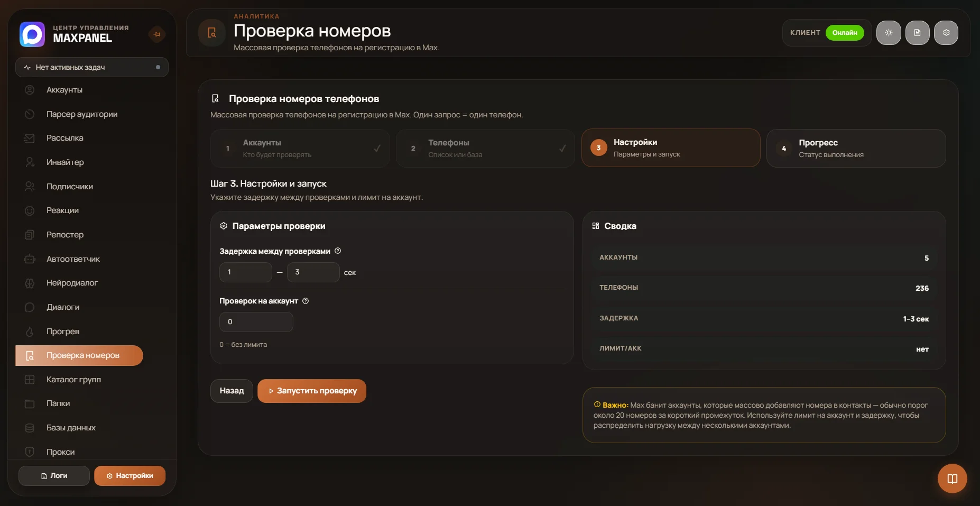
Task: Focus the Проверок на аккаунт field
Action: pyautogui.click(x=256, y=322)
